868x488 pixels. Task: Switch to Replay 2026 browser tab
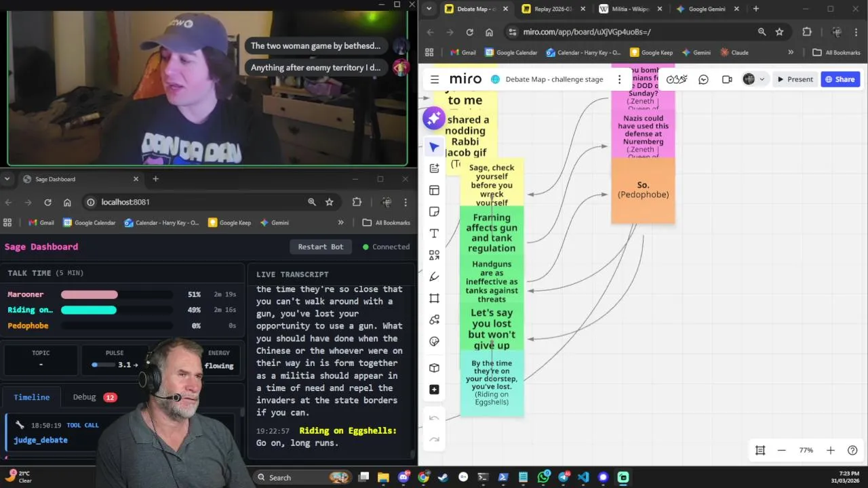(552, 9)
